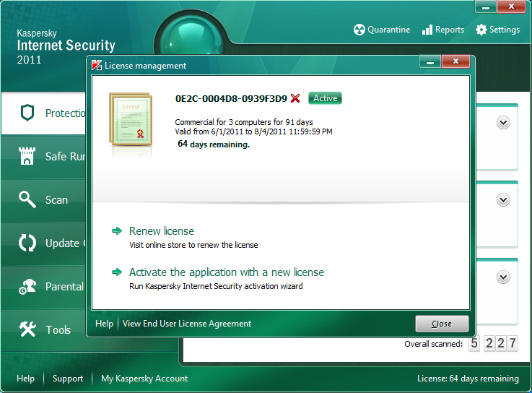The image size is (532, 393).
Task: Expand the first panel chevron in the main window
Action: [x=503, y=123]
